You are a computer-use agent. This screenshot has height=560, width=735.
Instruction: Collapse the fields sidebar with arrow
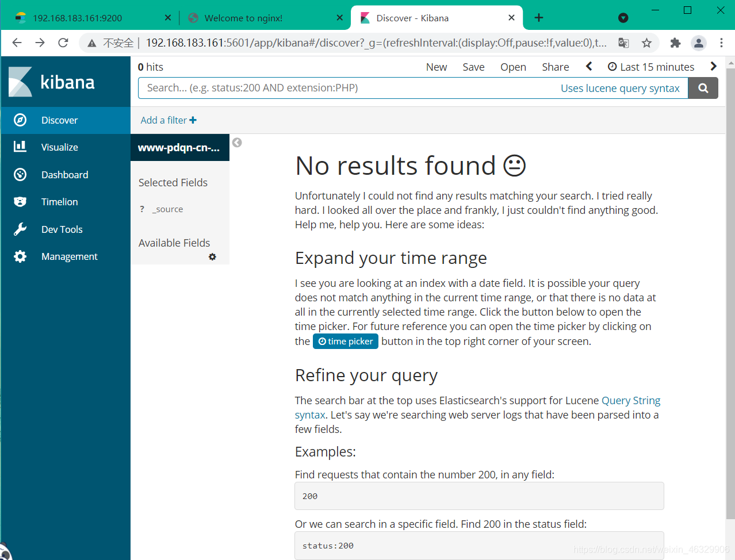pos(236,143)
